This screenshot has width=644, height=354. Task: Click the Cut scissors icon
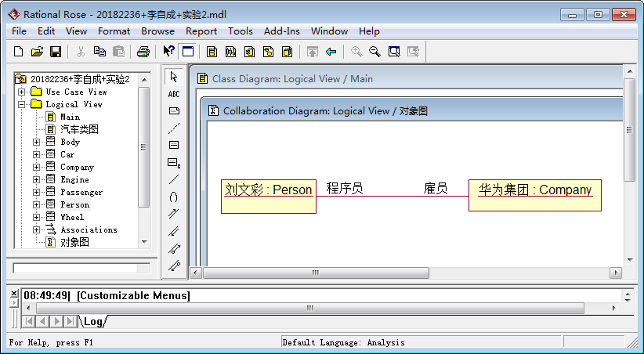coord(81,52)
